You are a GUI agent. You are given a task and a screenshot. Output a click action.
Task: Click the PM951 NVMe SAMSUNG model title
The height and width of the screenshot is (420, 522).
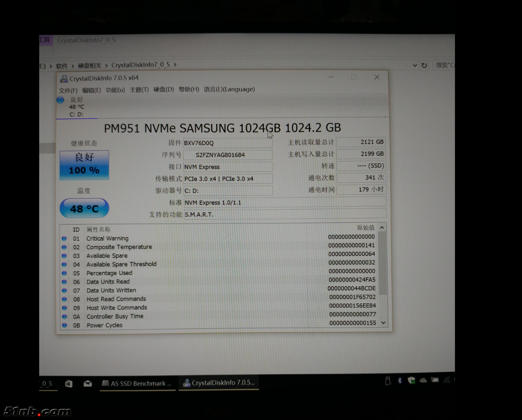coord(222,128)
